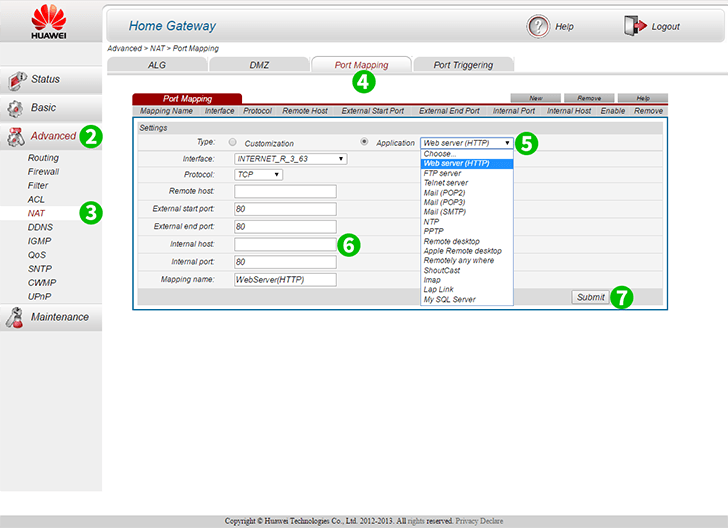Screen dimensions: 728x528
Task: Click the Advanced sidebar icon
Action: [16, 137]
